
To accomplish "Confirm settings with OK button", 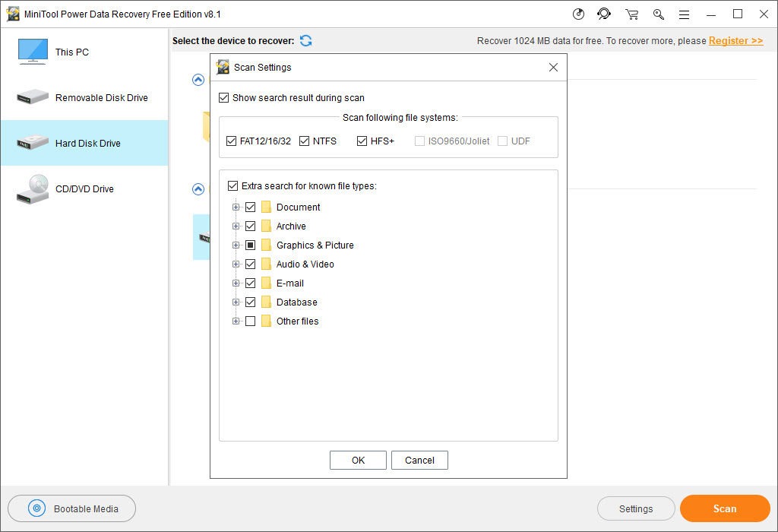I will coord(358,460).
